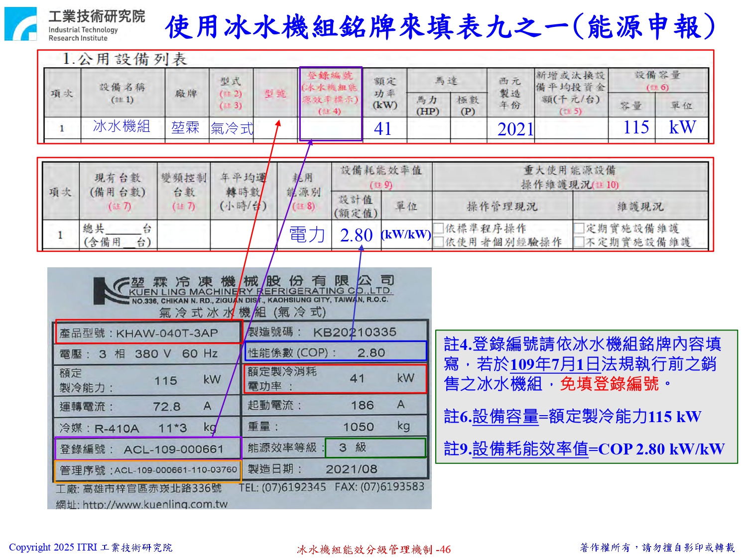Click the 氣冷式 type table cell
The height and width of the screenshot is (560, 747).
[x=232, y=128]
